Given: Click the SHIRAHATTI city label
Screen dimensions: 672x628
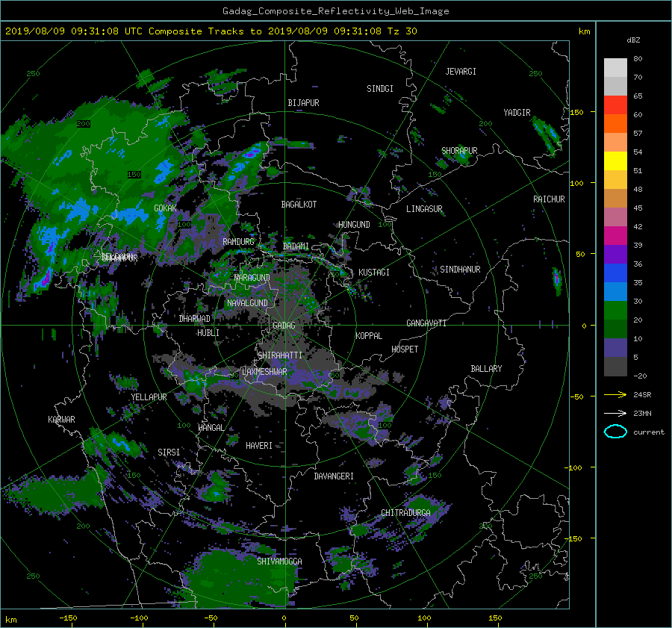Looking at the screenshot, I should 280,355.
